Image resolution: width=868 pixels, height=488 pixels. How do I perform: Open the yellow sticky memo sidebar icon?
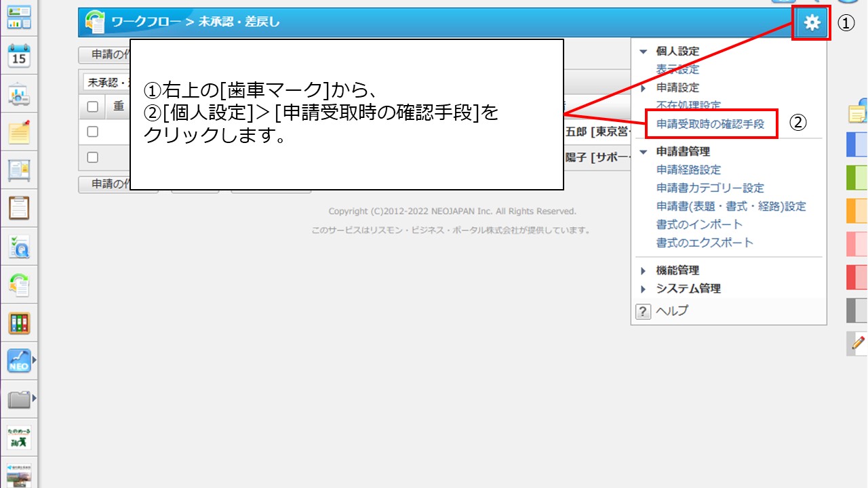(x=19, y=132)
